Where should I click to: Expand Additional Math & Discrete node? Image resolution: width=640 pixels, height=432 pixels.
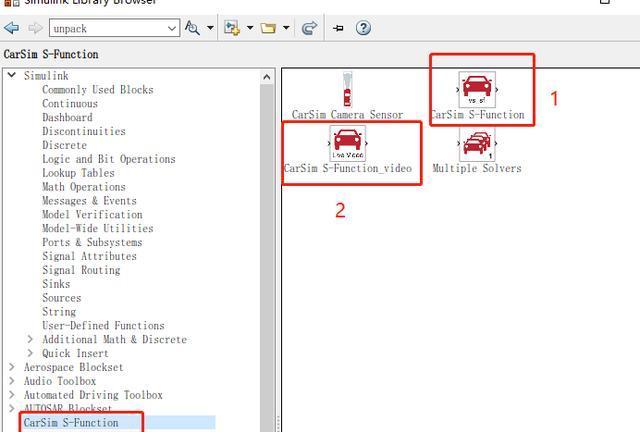[x=30, y=339]
